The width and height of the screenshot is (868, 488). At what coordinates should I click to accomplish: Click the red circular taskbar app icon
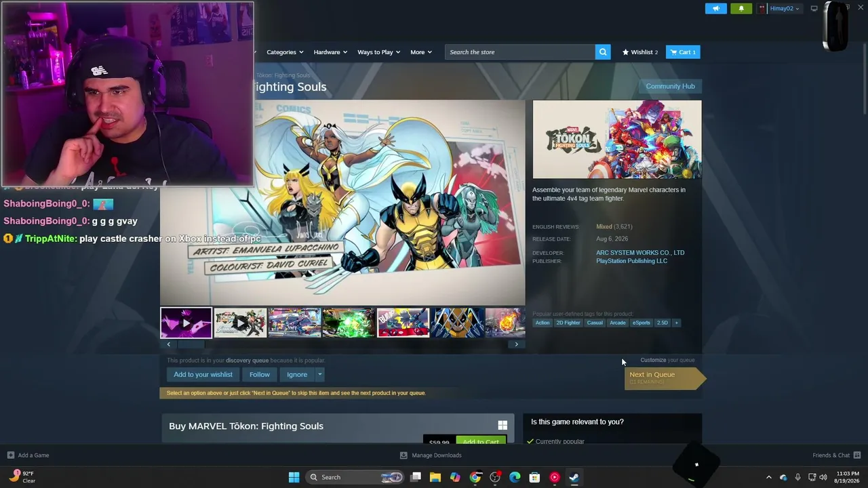554,477
